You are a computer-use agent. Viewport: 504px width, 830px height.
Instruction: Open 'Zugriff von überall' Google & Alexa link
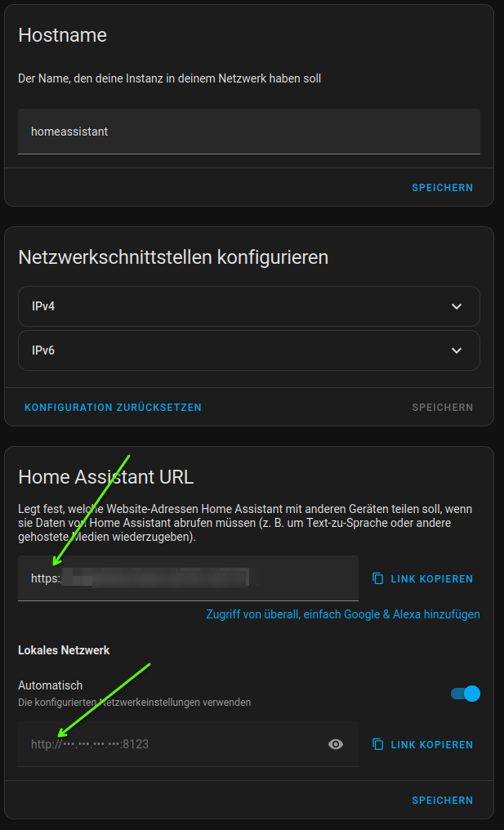coord(343,614)
